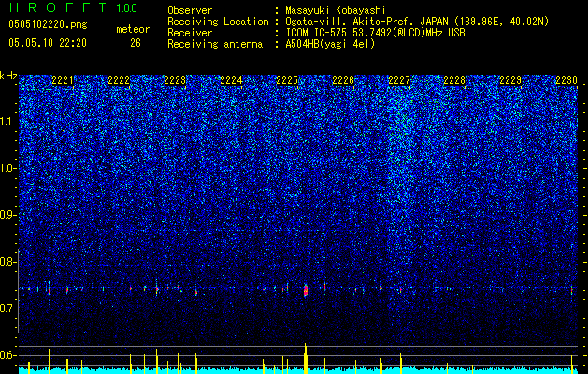This screenshot has height=374, width=588.
Task: Click the Receiving Location label
Action: tap(218, 22)
